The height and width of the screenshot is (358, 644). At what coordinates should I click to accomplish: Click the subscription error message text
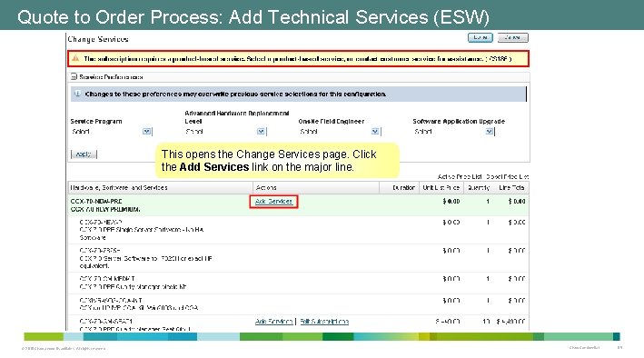tap(298, 59)
